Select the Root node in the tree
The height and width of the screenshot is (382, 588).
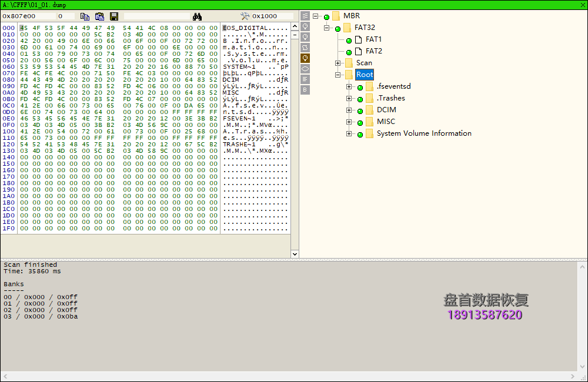364,75
